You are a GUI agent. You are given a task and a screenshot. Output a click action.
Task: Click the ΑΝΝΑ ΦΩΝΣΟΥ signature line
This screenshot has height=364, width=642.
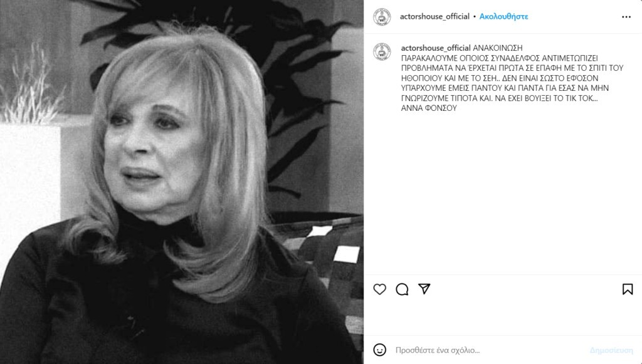429,108
